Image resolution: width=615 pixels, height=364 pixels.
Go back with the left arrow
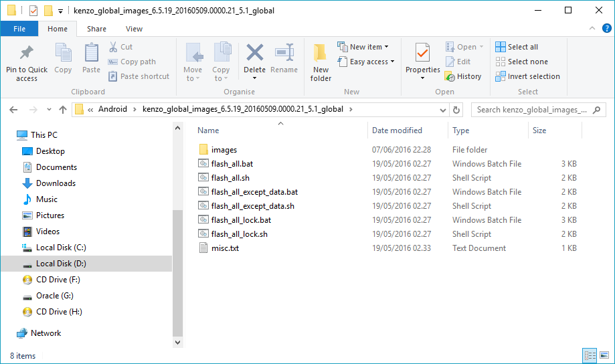[13, 110]
